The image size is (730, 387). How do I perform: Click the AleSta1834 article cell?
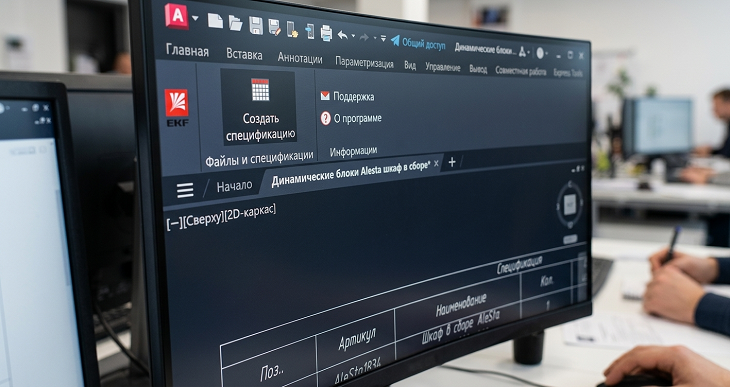358,371
